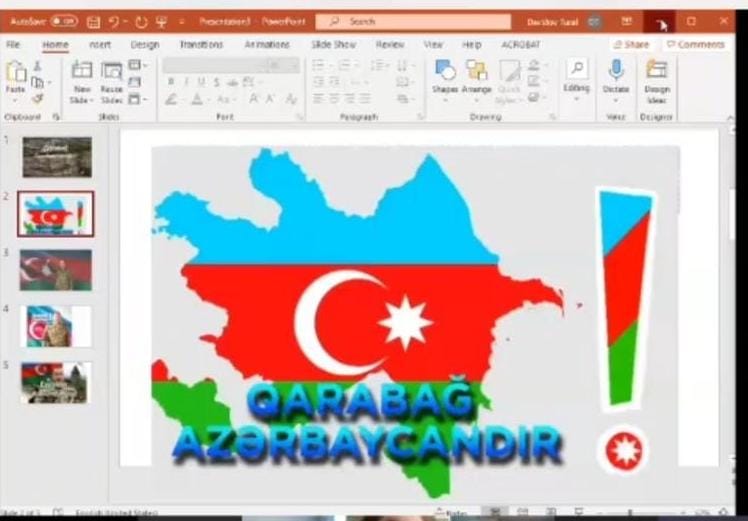This screenshot has width=748, height=521.
Task: Click the Shape Effects icon
Action: click(x=534, y=98)
